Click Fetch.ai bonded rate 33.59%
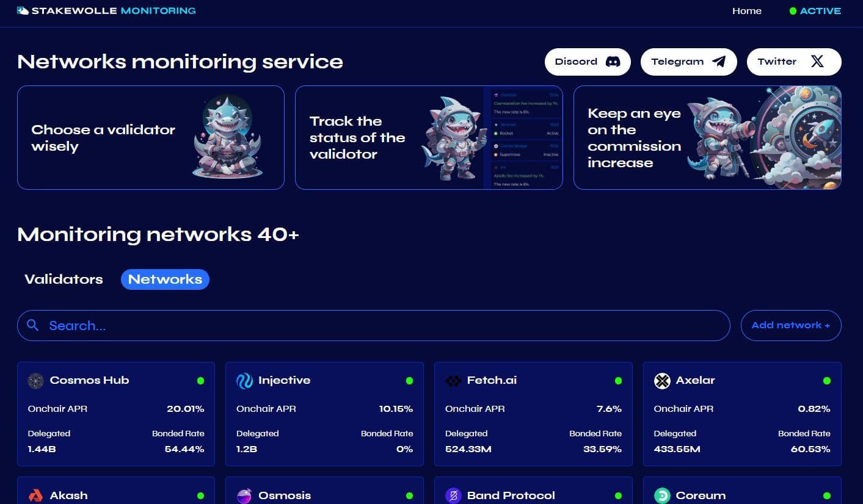 (602, 449)
